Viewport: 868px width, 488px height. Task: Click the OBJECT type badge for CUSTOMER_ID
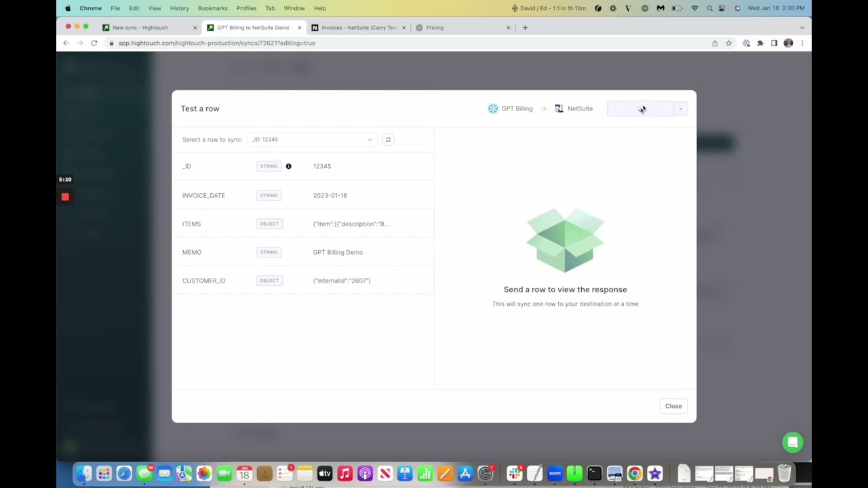pos(269,281)
